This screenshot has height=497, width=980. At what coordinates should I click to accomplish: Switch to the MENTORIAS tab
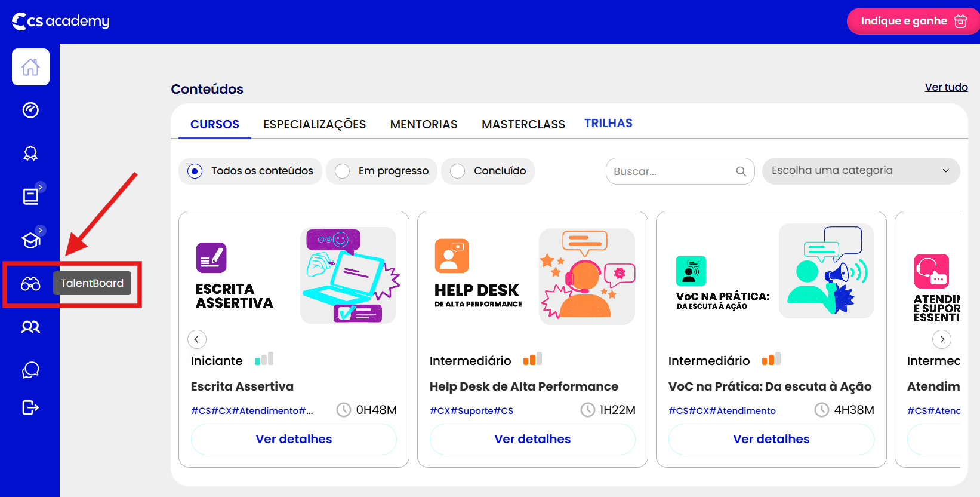click(x=424, y=124)
